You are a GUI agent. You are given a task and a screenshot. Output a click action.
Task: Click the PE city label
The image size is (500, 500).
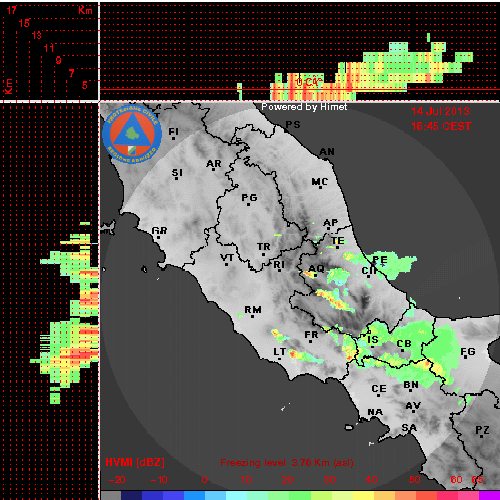point(380,260)
